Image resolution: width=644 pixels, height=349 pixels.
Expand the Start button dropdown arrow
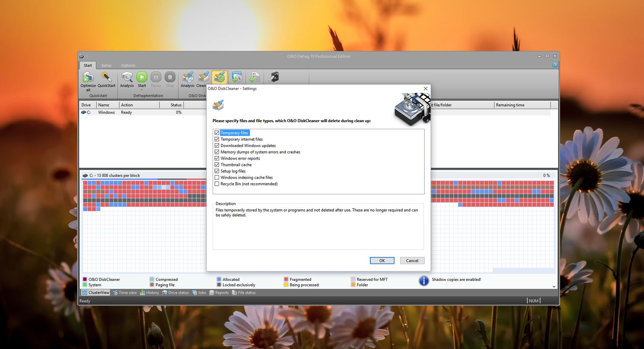[142, 90]
